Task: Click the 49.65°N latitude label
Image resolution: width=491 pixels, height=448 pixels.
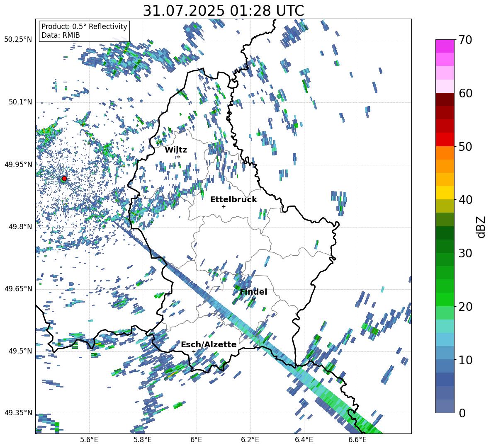Action: [x=18, y=289]
